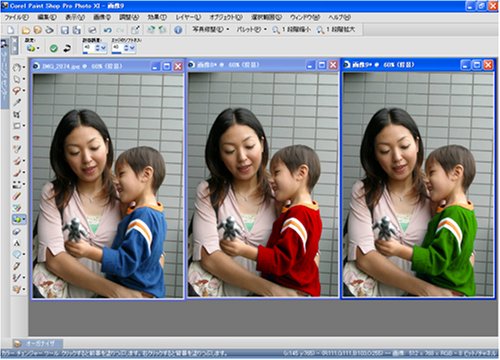Image resolution: width=500 pixels, height=360 pixels.
Task: Select the Freehand Selection lasso tool
Action: (x=17, y=91)
